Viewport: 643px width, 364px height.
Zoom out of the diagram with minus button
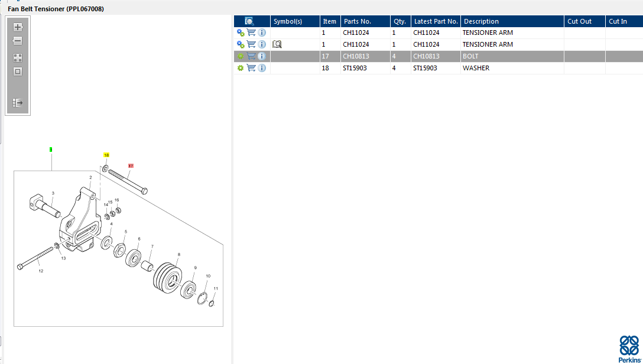point(18,41)
